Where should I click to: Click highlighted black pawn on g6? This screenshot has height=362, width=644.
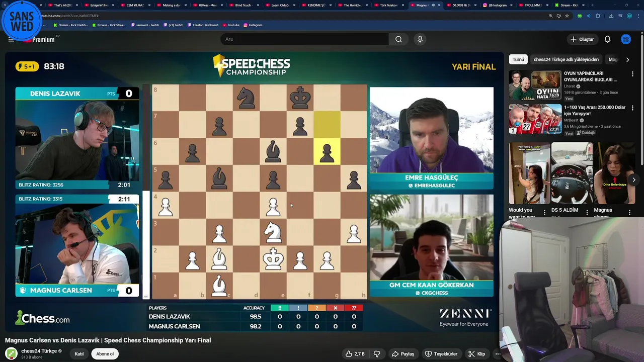pyautogui.click(x=327, y=152)
